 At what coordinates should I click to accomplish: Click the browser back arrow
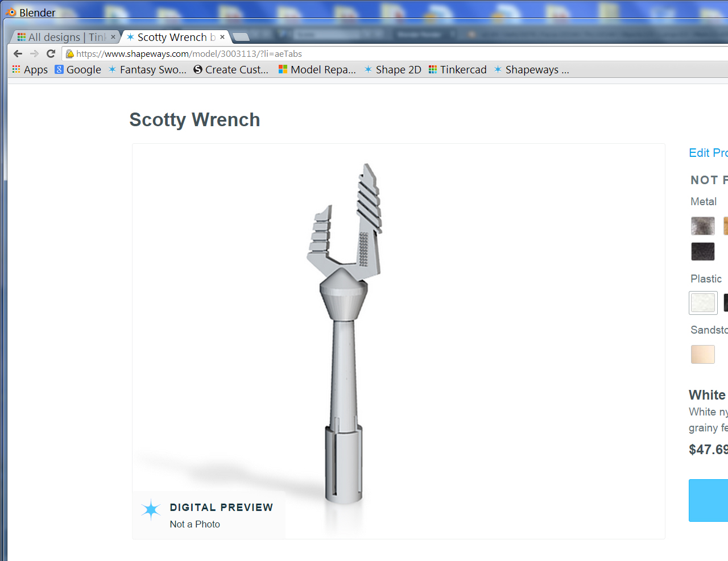[x=18, y=53]
